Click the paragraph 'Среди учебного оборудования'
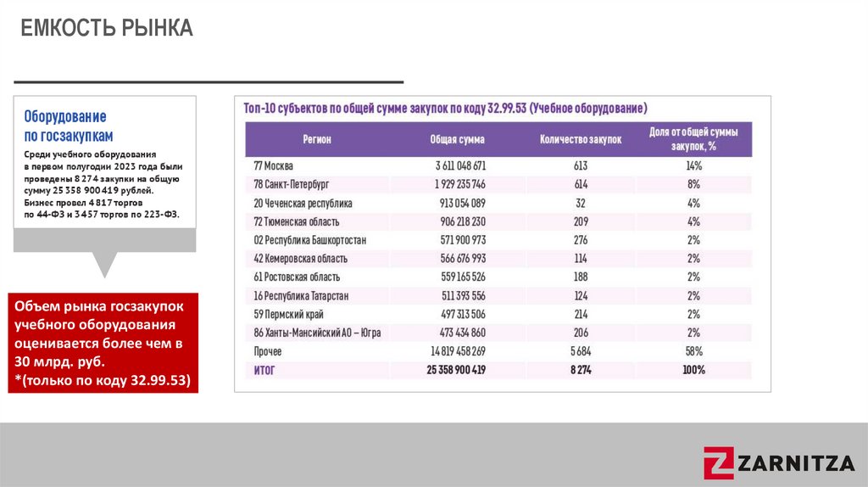This screenshot has width=868, height=487. point(103,184)
